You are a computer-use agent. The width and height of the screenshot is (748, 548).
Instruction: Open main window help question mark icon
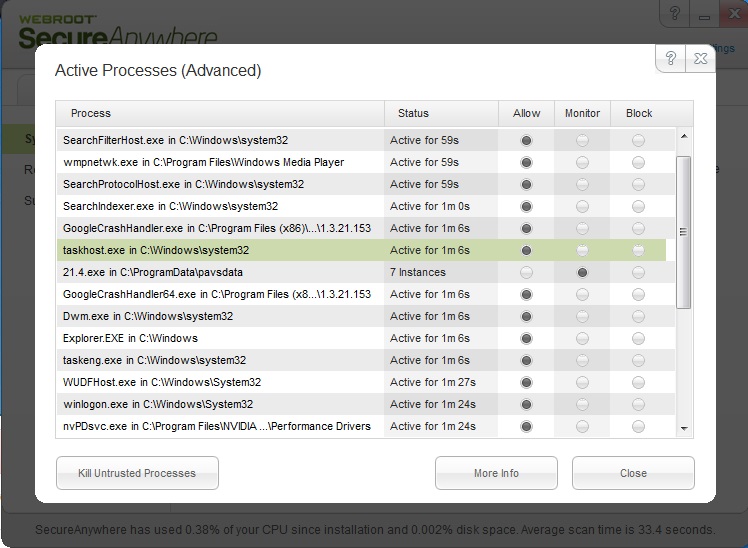[675, 13]
